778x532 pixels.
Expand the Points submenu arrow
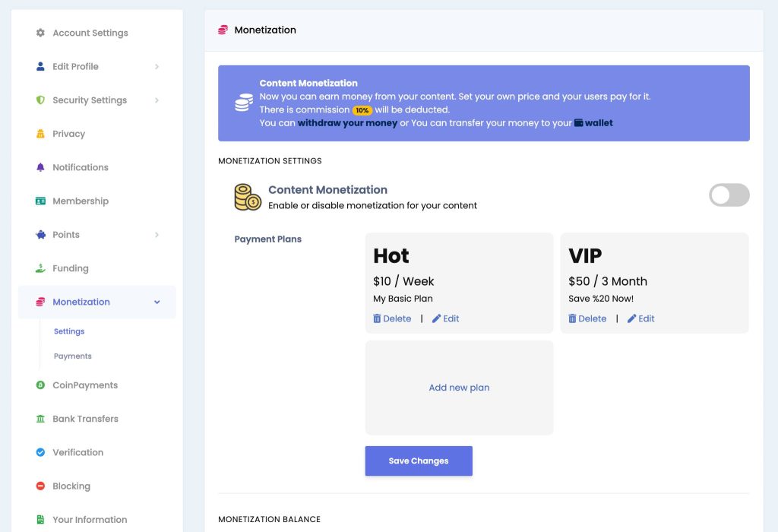(157, 235)
